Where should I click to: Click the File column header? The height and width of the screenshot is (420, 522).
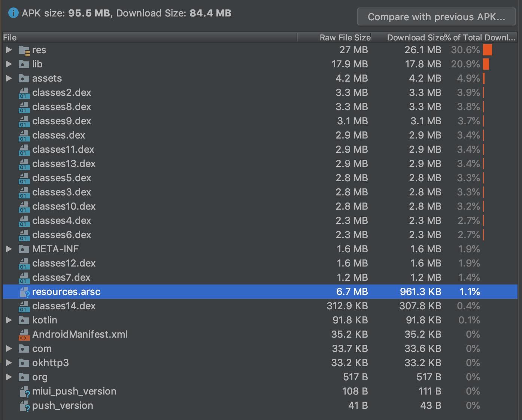10,37
